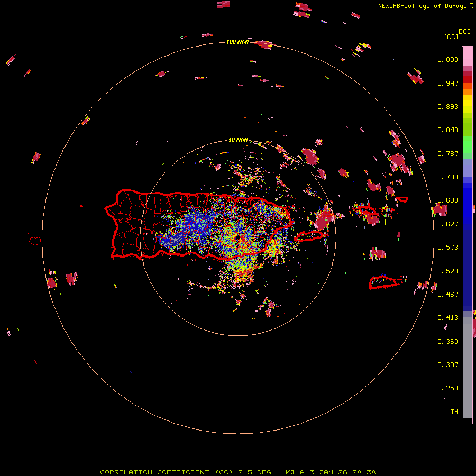The width and height of the screenshot is (476, 476).
Task: Click the 0.893 scale value
Action: click(448, 106)
